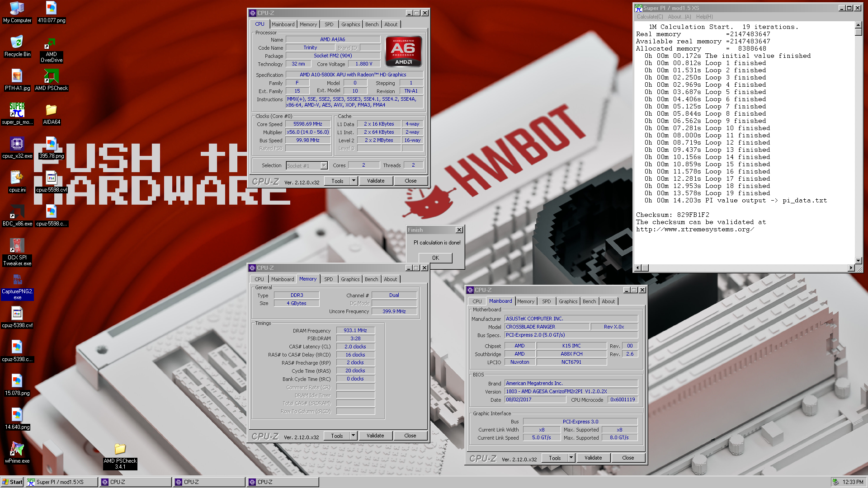
Task: Click the DRAM Frequency value 933.1 MHz
Action: 355,330
